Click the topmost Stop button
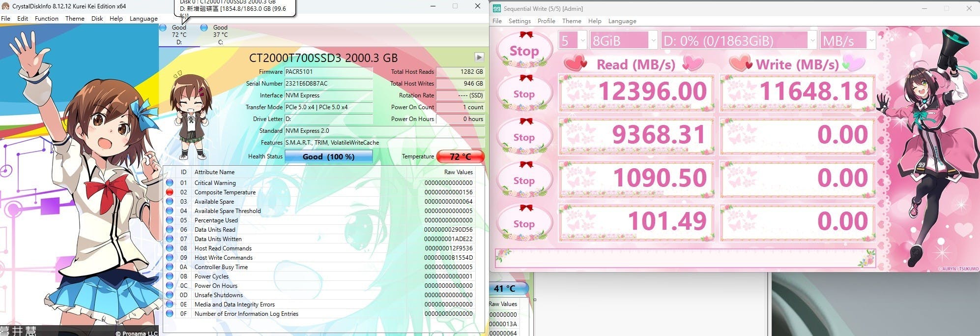Screen dimensions: 980x336 pyautogui.click(x=524, y=51)
